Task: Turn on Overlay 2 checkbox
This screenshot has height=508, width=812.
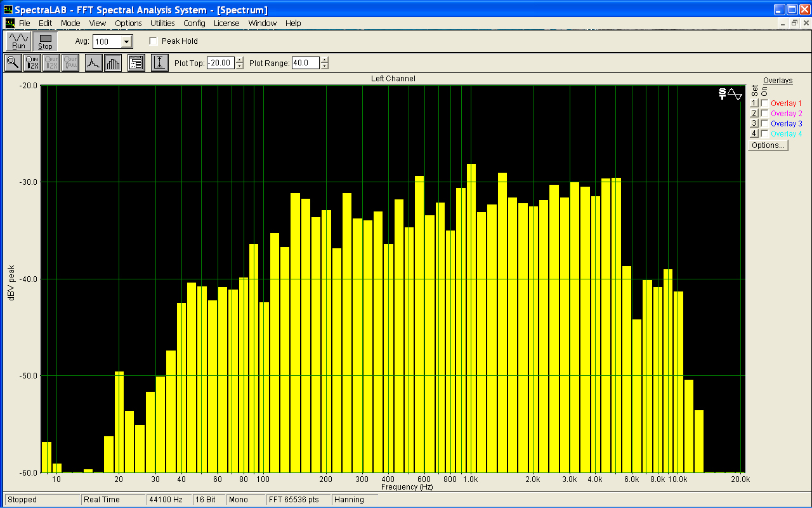Action: pos(765,114)
